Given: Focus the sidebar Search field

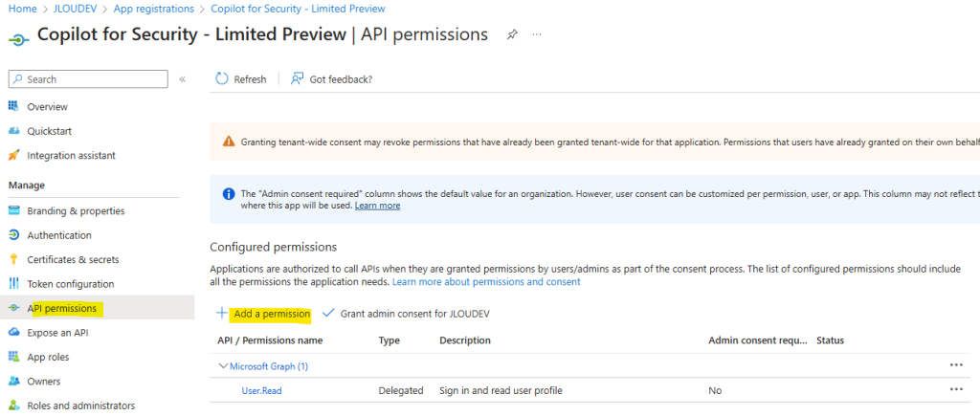Looking at the screenshot, I should (88, 79).
